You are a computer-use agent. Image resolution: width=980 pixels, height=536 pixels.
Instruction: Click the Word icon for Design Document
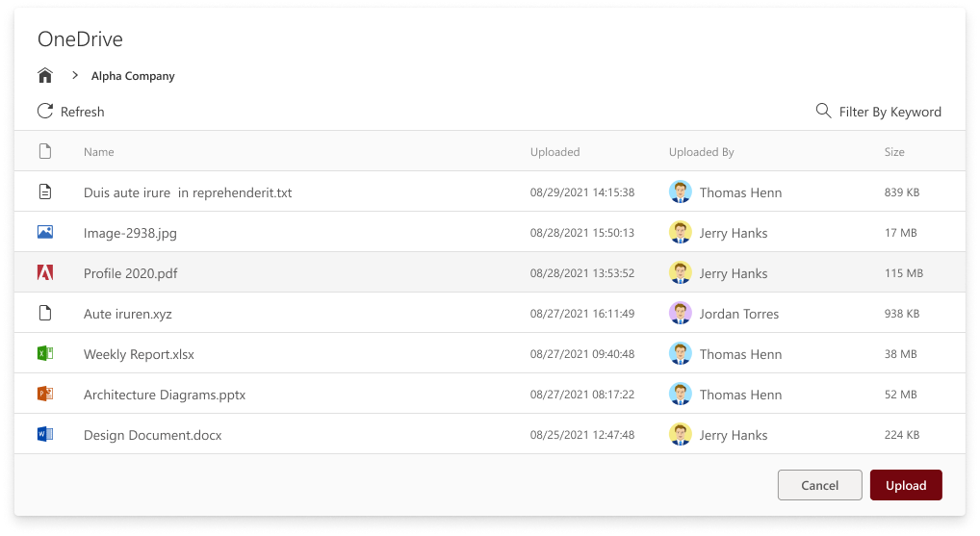[45, 435]
